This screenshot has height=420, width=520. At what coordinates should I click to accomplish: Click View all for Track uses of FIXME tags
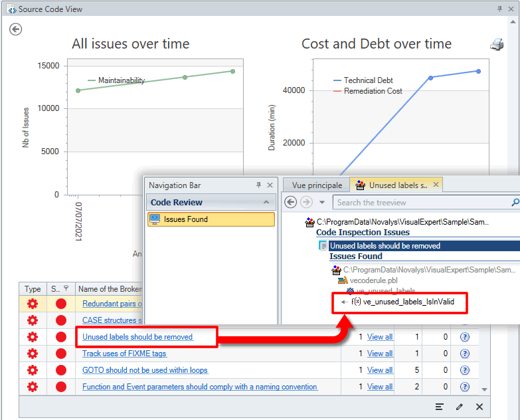click(380, 354)
